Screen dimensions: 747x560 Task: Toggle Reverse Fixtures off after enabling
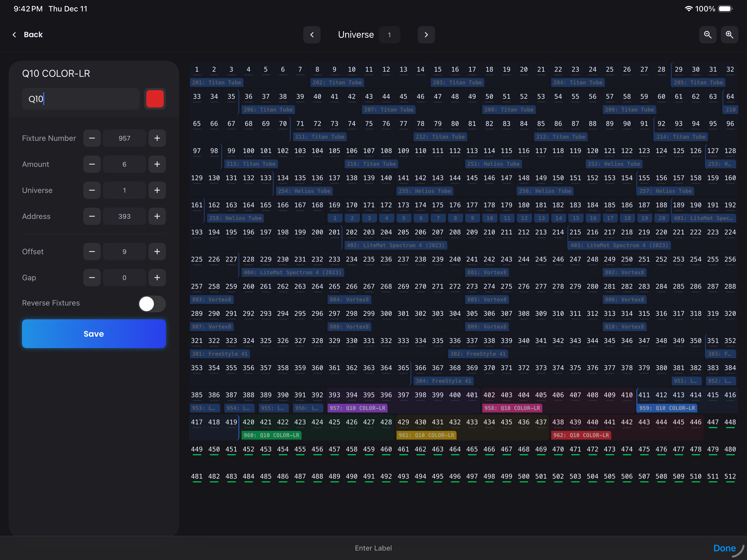(x=152, y=304)
